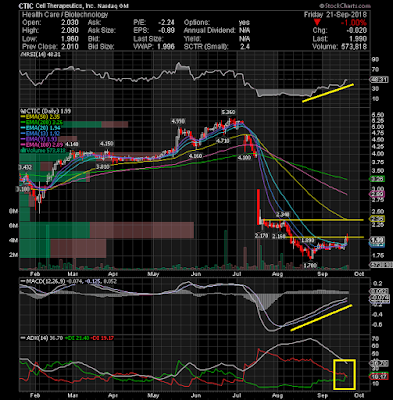This screenshot has height=400, width=393.
Task: Click the MACD(12,26,9) indicator label
Action: pyautogui.click(x=42, y=282)
